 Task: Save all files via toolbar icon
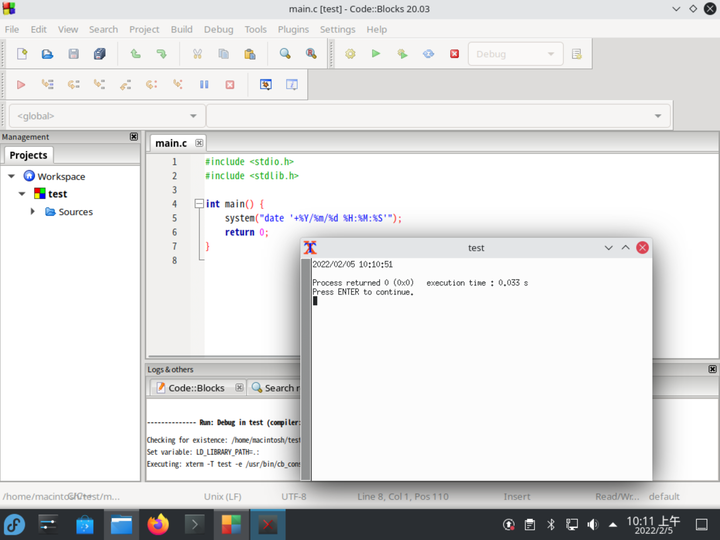(x=100, y=54)
